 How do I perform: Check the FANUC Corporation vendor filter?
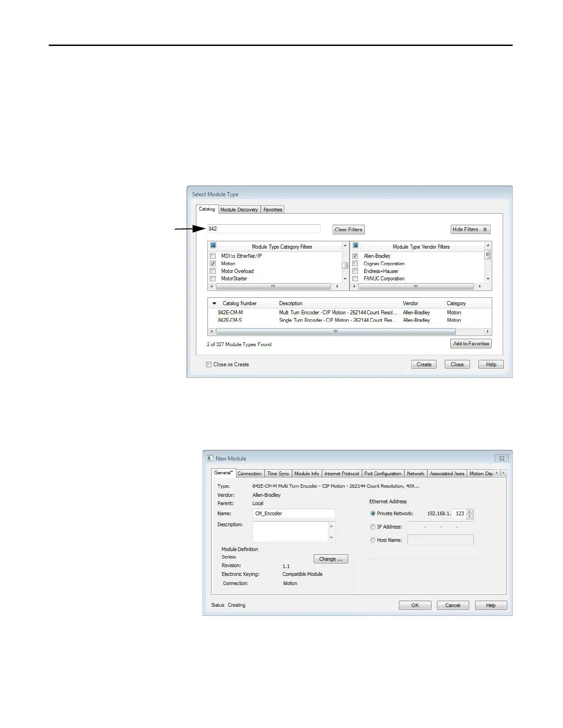click(355, 279)
